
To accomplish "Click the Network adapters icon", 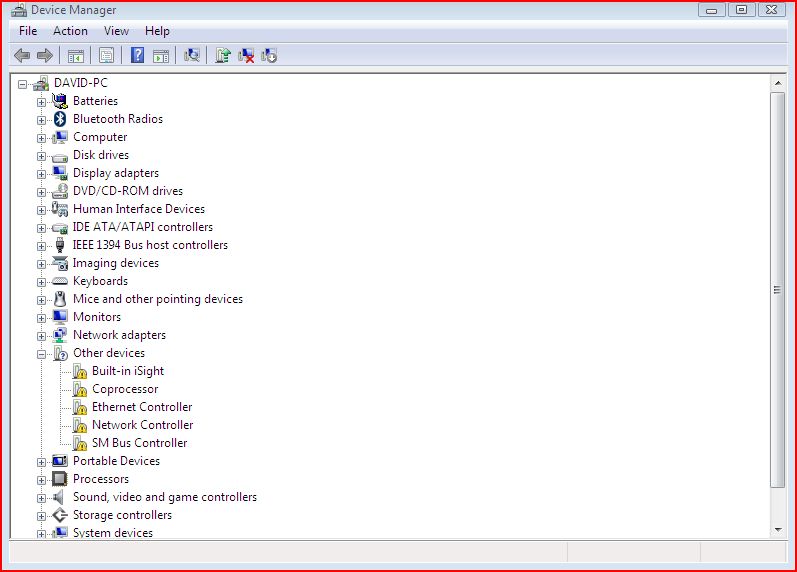I will coord(60,335).
